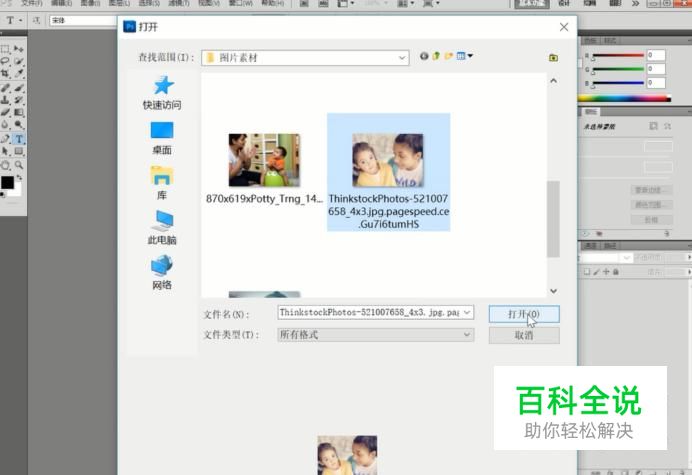The image size is (692, 475).
Task: Toggle lock transparent pixels in Layers panel
Action: pyautogui.click(x=587, y=272)
